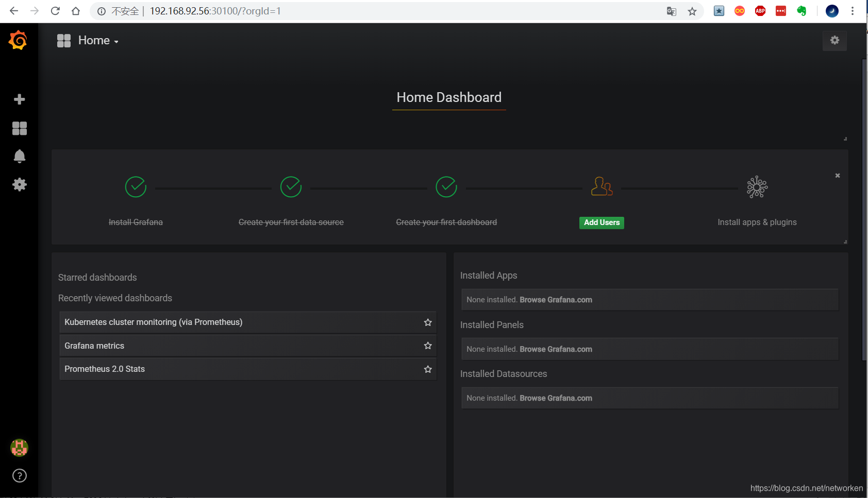Click the browser address bar URL

[x=215, y=11]
